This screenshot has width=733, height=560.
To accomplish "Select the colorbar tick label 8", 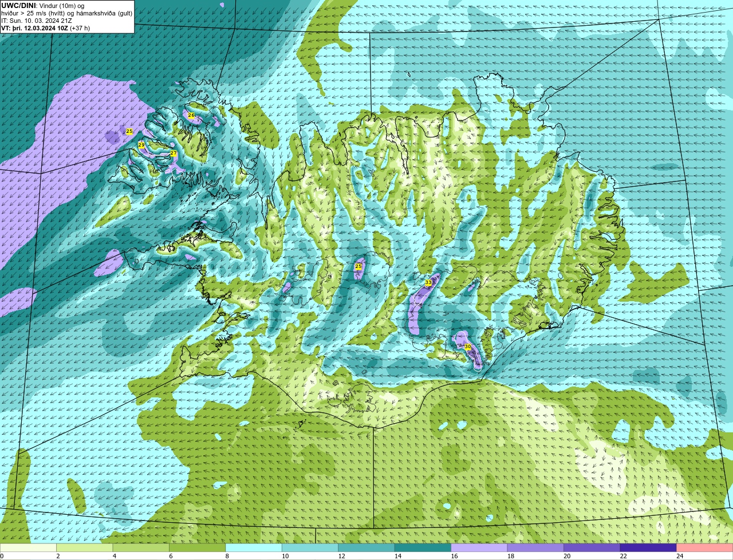I will [227, 556].
